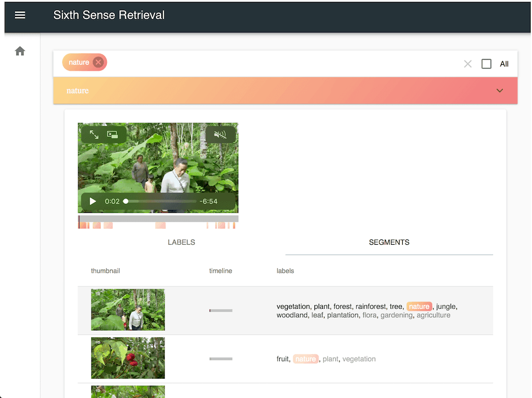Click the agriculture label in the first row
532x398 pixels.
[x=433, y=315]
